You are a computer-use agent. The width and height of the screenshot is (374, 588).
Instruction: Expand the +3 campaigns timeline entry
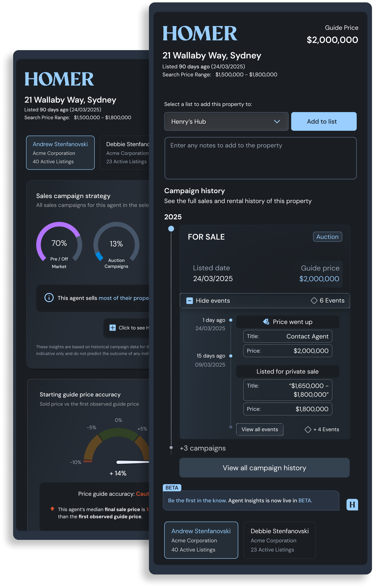tap(203, 448)
